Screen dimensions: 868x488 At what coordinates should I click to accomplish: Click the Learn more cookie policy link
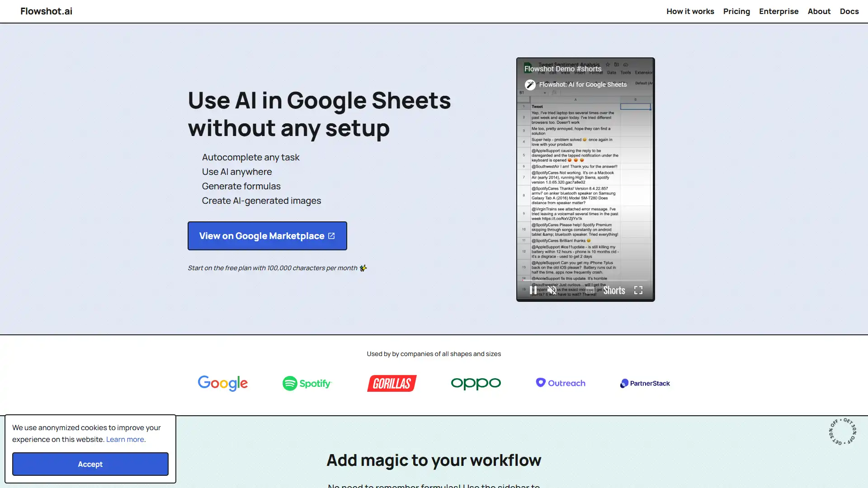coord(125,439)
